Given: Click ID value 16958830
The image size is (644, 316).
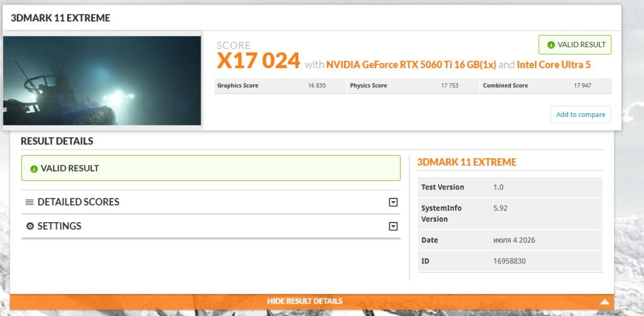Looking at the screenshot, I should click(509, 261).
